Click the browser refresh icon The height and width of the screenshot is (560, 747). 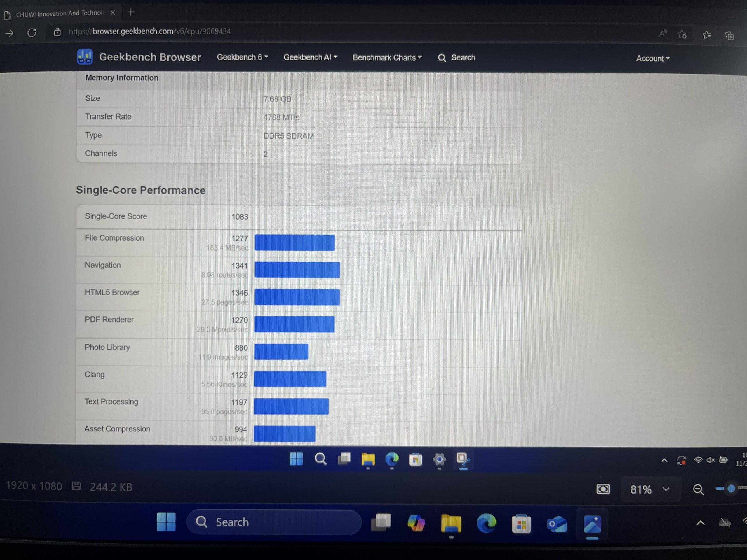click(32, 33)
